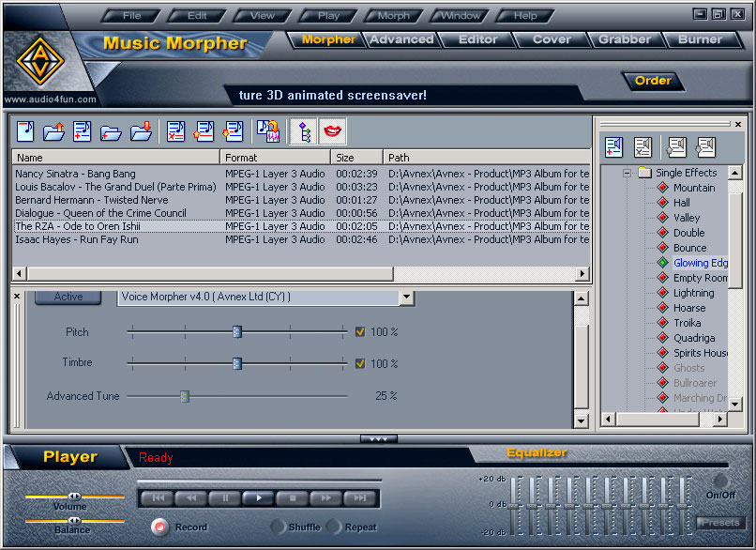The width and height of the screenshot is (756, 550).
Task: Open the Help menu
Action: [x=524, y=16]
